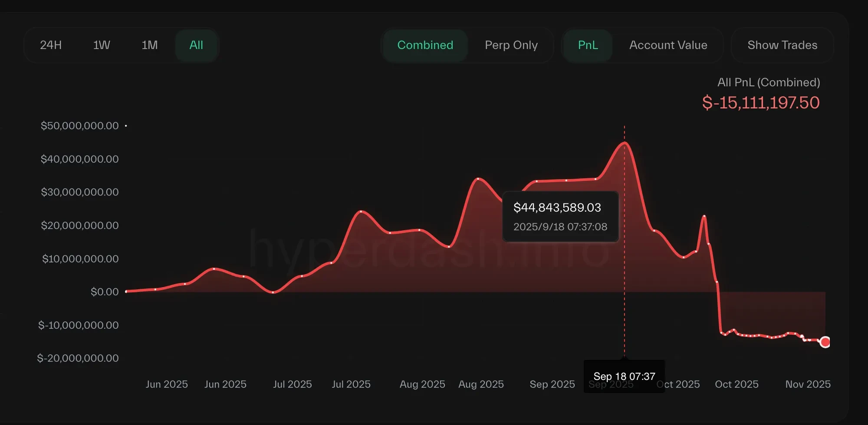Click the $44,843,589.03 tooltip value
868x425 pixels.
pos(557,208)
